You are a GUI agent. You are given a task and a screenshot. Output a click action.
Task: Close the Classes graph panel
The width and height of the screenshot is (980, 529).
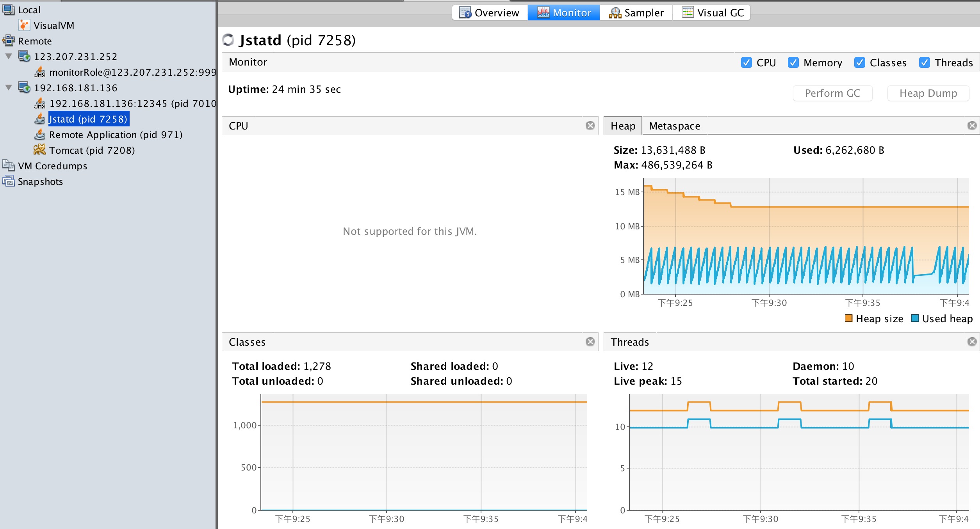click(x=590, y=342)
